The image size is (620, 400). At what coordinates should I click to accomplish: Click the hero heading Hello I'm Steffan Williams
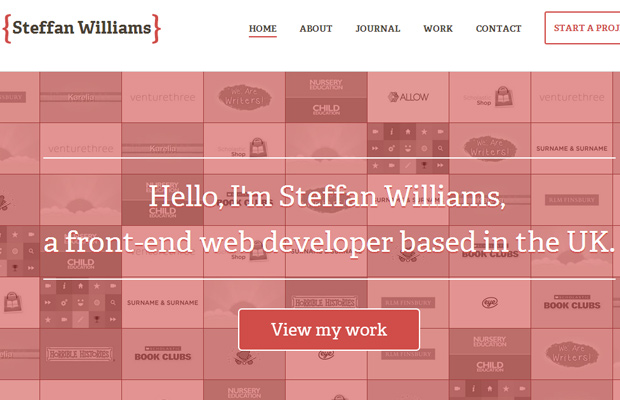click(327, 196)
